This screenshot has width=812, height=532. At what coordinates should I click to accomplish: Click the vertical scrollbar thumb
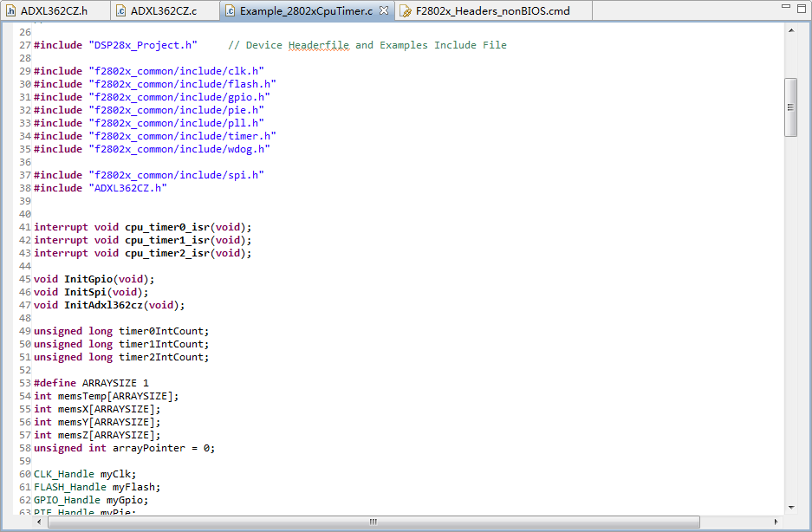[790, 107]
